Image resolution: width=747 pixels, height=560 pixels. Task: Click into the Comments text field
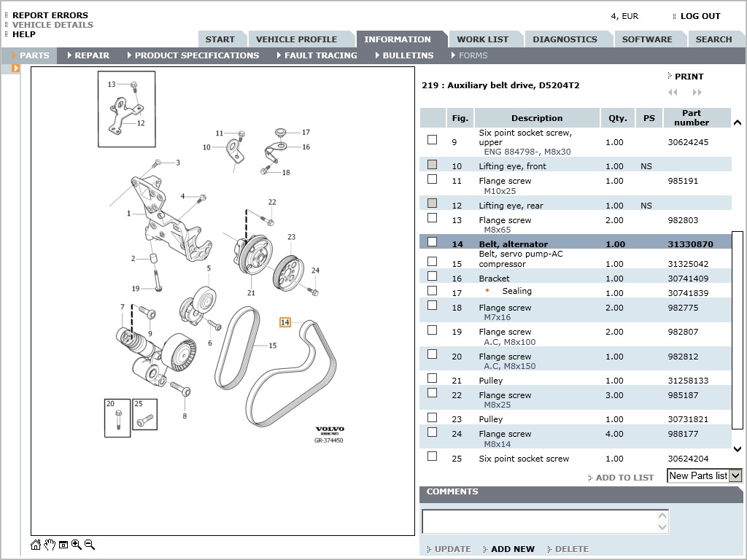click(540, 521)
